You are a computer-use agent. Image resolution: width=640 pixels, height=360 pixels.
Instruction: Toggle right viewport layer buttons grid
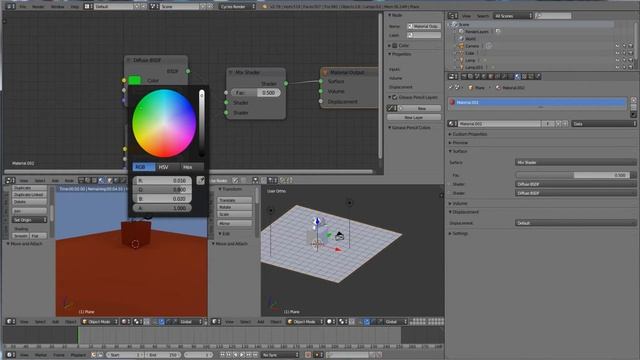[427, 322]
